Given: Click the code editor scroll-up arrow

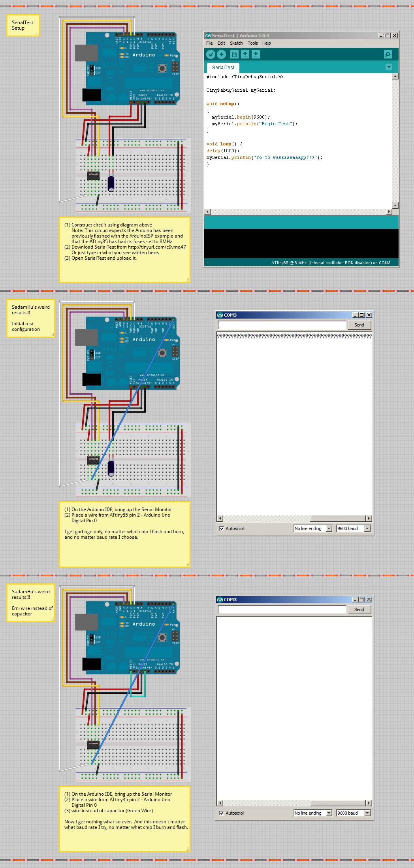Looking at the screenshot, I should (x=395, y=77).
